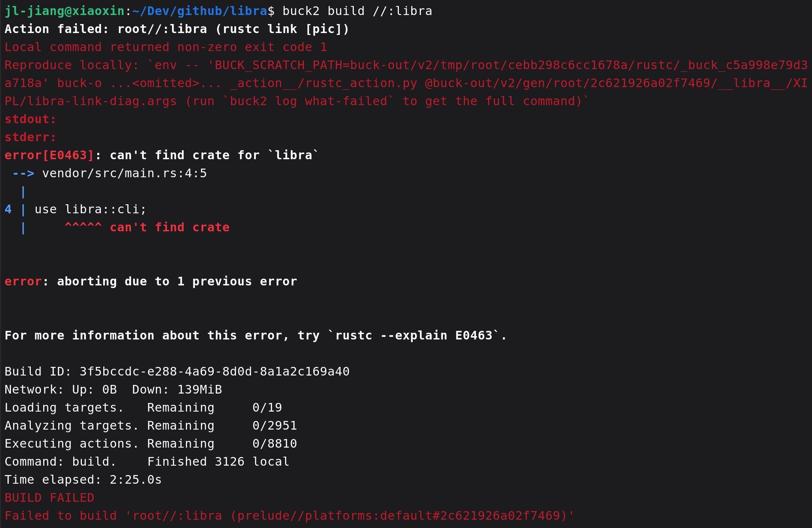Click the 'Reproduce locally' text
The width and height of the screenshot is (812, 528).
click(x=71, y=65)
